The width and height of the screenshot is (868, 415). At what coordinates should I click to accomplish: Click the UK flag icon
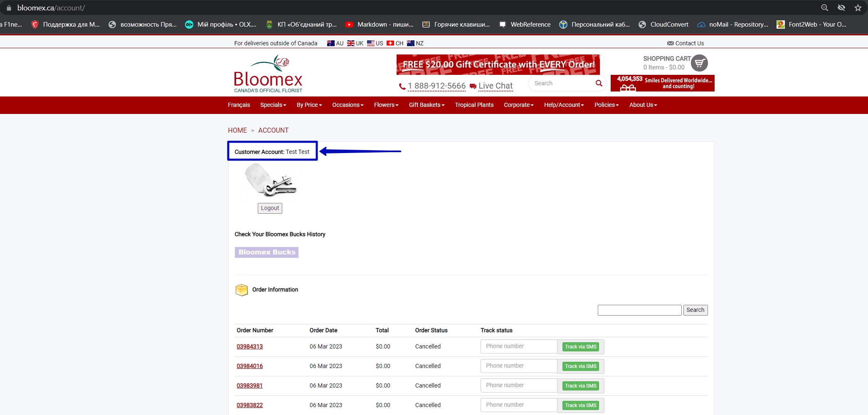click(x=351, y=43)
